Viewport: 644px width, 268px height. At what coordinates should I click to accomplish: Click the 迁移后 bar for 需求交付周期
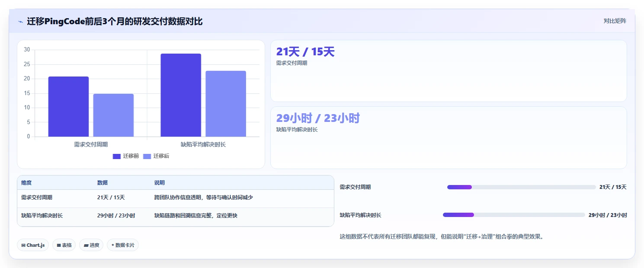(113, 115)
